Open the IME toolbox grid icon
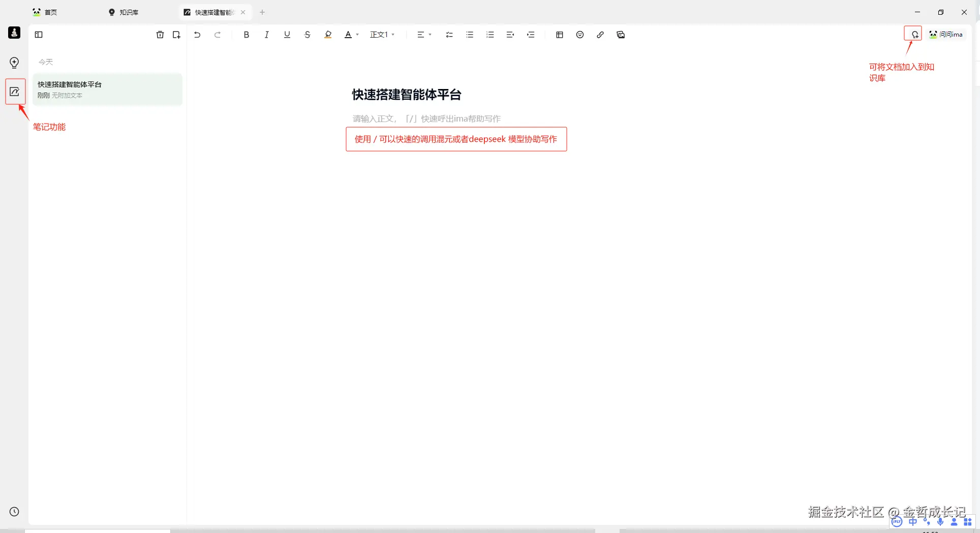 (x=968, y=522)
